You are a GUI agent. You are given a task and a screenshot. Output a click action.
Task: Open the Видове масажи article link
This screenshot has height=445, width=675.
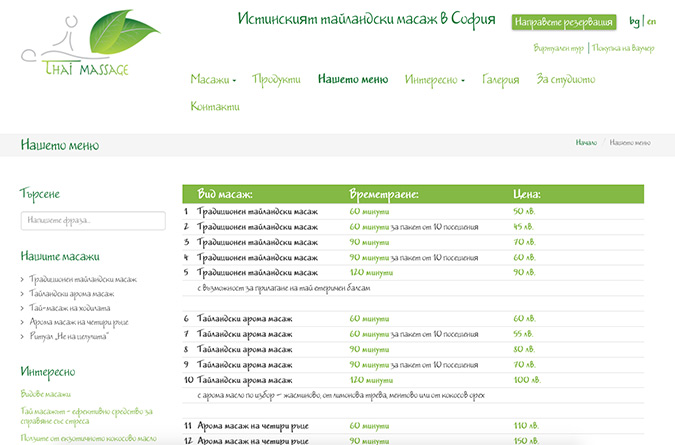tap(46, 394)
